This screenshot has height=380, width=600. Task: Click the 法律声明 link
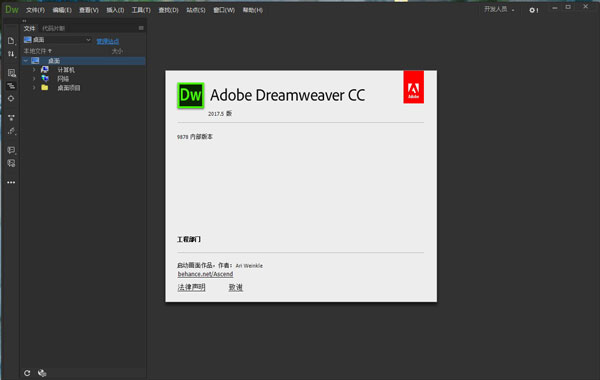click(191, 287)
